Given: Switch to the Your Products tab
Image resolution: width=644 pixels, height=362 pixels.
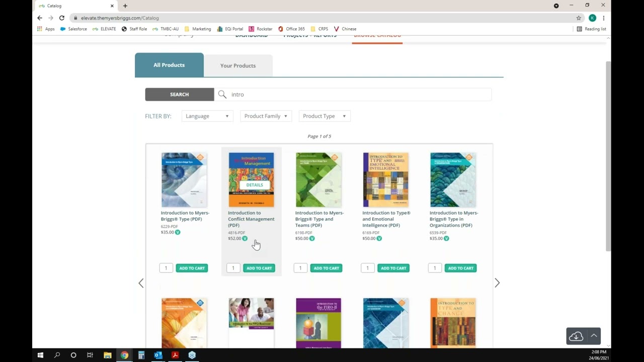Looking at the screenshot, I should [x=238, y=65].
